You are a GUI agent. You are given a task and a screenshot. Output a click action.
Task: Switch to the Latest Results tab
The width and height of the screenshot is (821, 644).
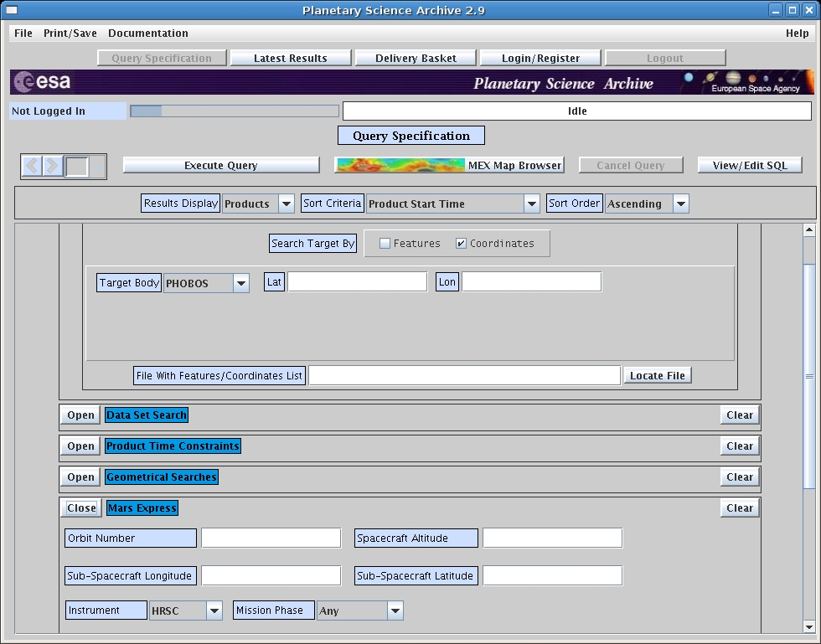click(x=291, y=58)
